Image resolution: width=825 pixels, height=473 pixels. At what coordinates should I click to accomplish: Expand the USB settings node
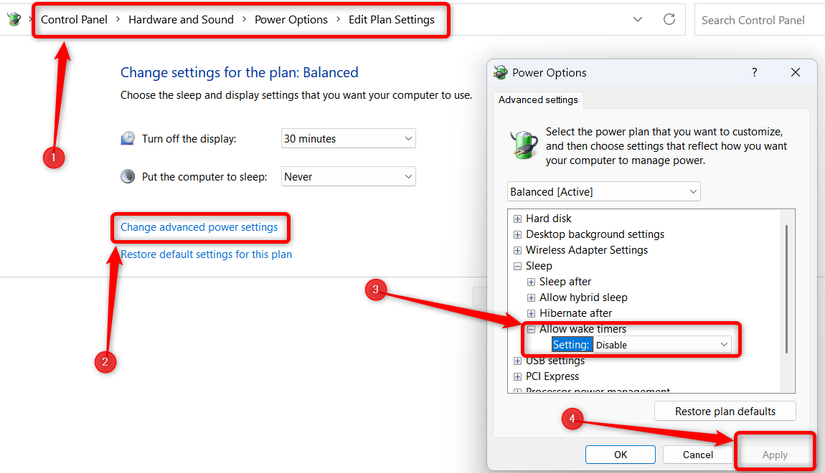click(x=517, y=361)
